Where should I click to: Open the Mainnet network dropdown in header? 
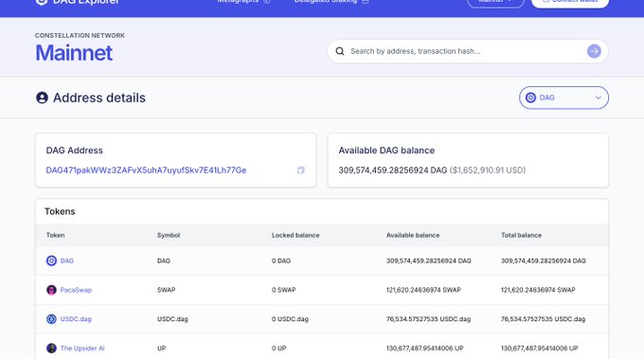coord(495,2)
